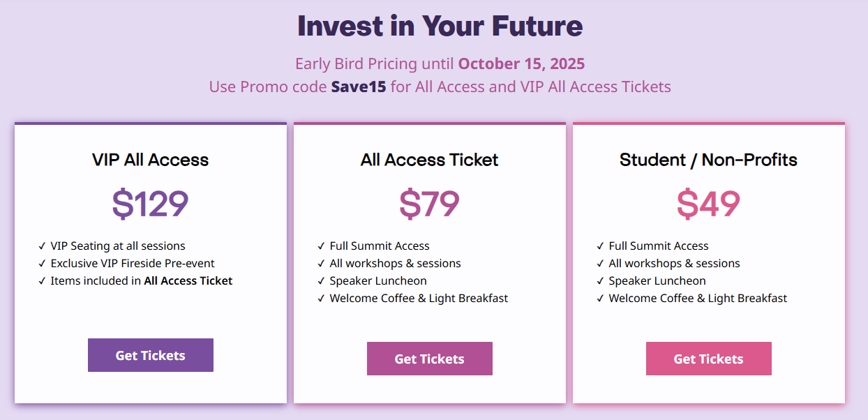
Task: Click the checkmark beside Student All workshops & sessions
Action: (x=601, y=264)
